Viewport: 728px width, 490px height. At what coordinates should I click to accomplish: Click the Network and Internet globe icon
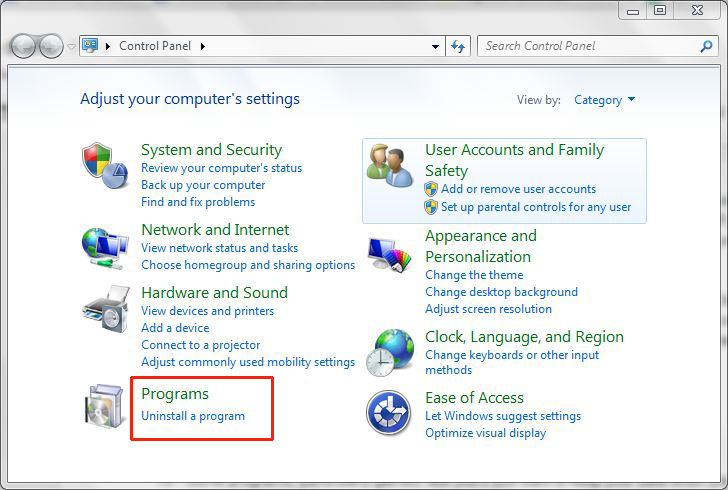[105, 248]
